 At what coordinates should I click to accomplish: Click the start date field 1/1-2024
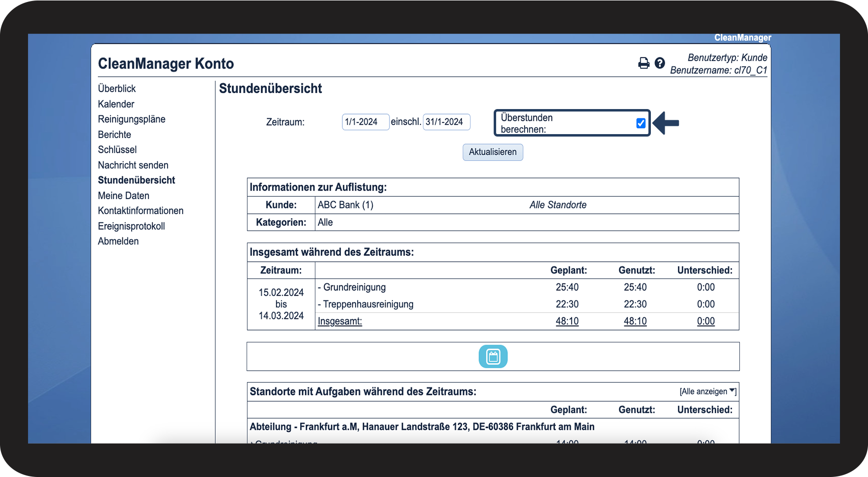pos(365,122)
